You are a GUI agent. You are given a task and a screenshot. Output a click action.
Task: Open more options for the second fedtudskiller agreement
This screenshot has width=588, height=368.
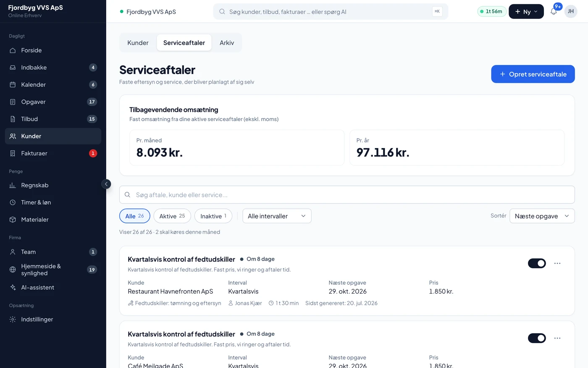tap(557, 338)
